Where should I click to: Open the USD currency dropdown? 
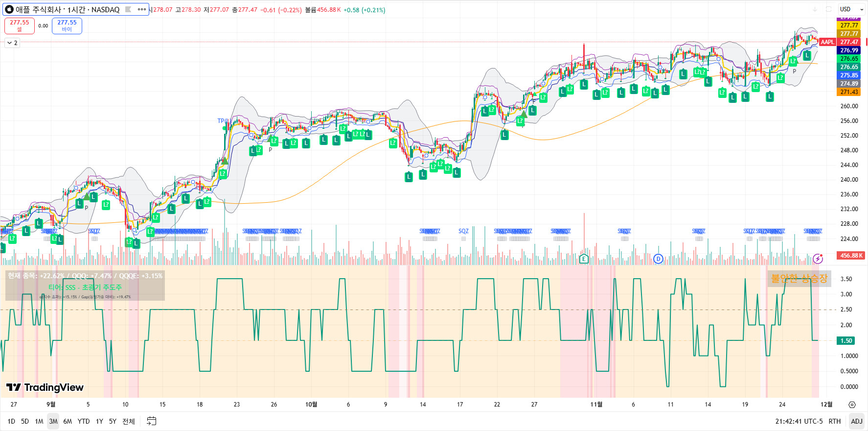click(852, 9)
